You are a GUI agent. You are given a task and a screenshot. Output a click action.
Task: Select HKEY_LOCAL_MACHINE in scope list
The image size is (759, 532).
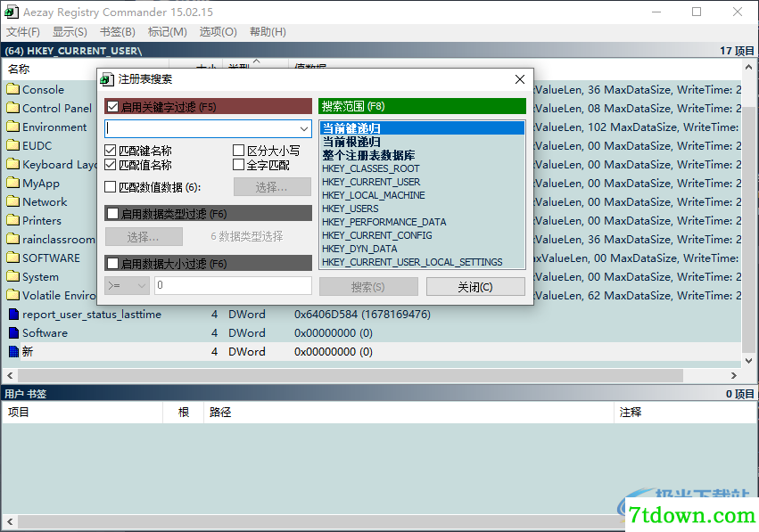click(422, 195)
